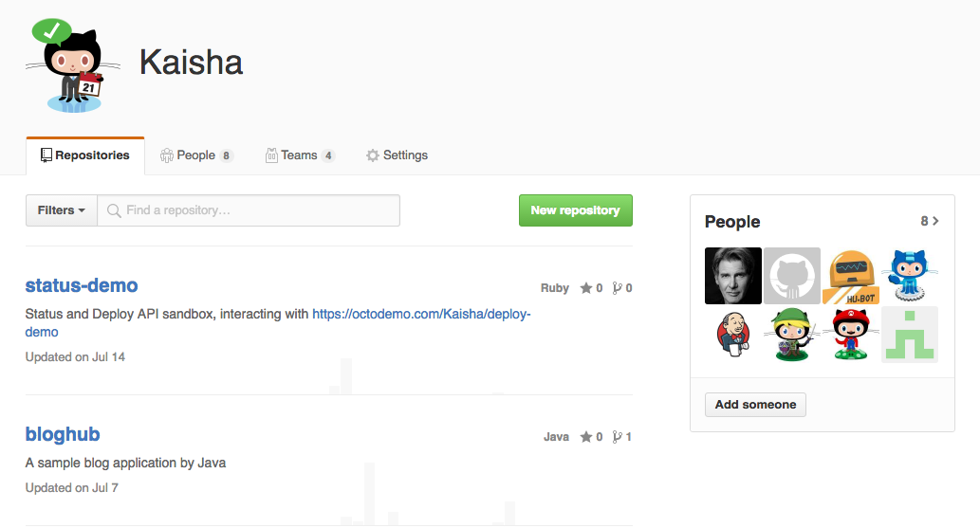Click the fork icon on status-demo

[617, 288]
